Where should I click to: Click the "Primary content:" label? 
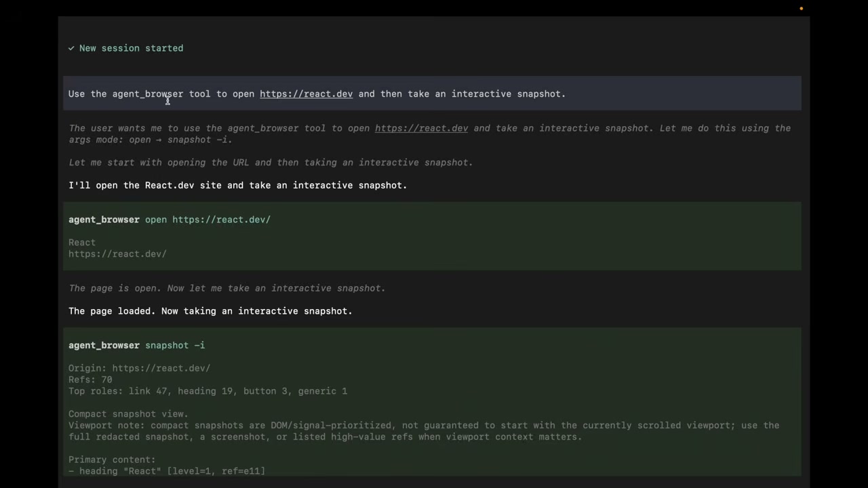click(x=112, y=460)
